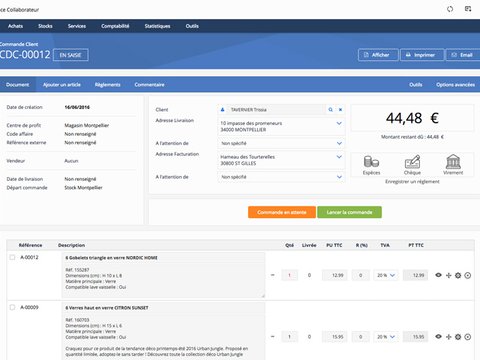Click description box of 6 Gobelets triangle
The image size is (480, 360).
point(163,275)
